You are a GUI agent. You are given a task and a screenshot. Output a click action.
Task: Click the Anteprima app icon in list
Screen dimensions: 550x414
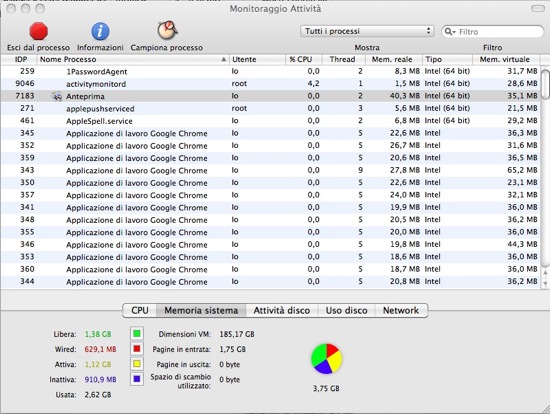pos(56,96)
